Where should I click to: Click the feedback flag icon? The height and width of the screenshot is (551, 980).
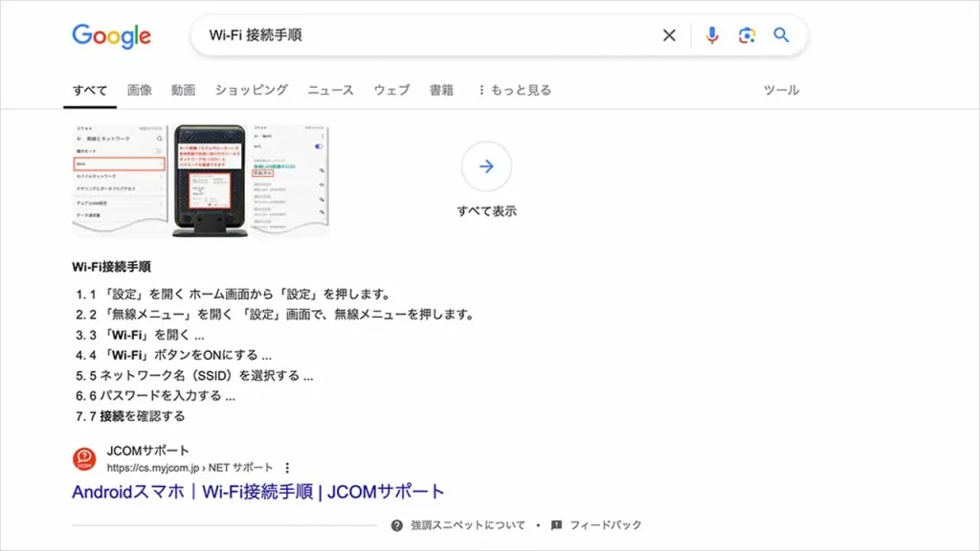tap(556, 525)
